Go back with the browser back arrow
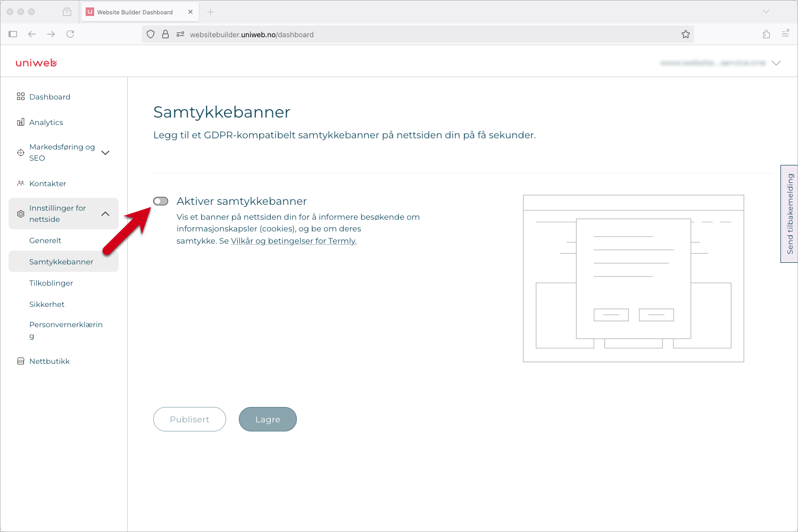 click(32, 34)
